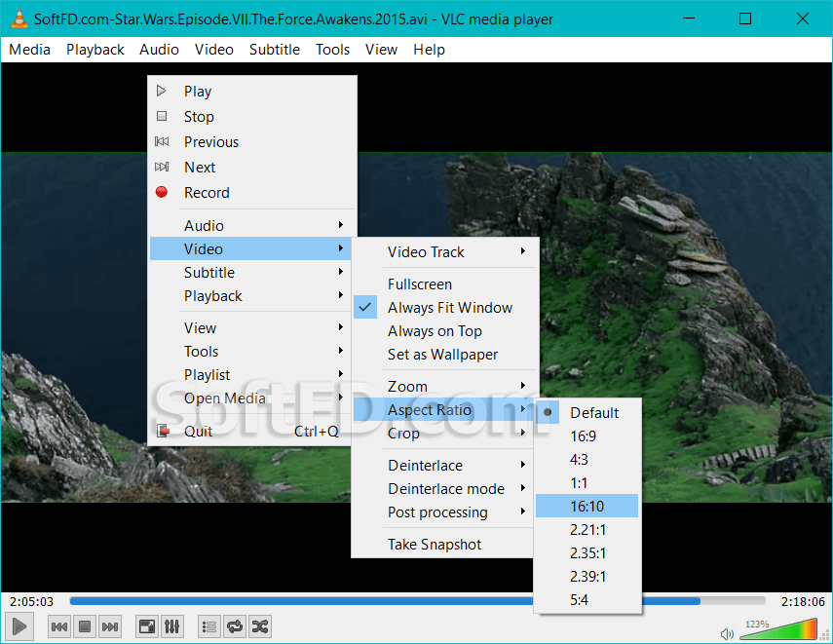Image resolution: width=833 pixels, height=644 pixels.
Task: Open extended settings equalizer button
Action: pos(172,627)
